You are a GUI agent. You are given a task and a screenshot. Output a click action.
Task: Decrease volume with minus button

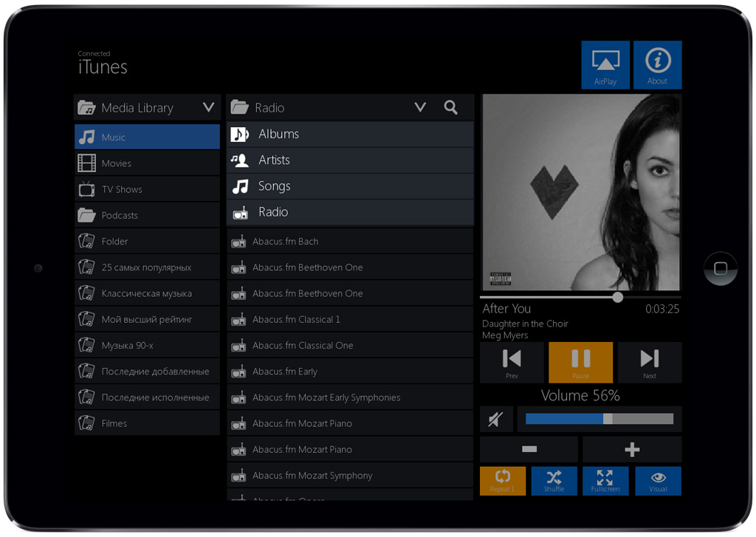(529, 449)
